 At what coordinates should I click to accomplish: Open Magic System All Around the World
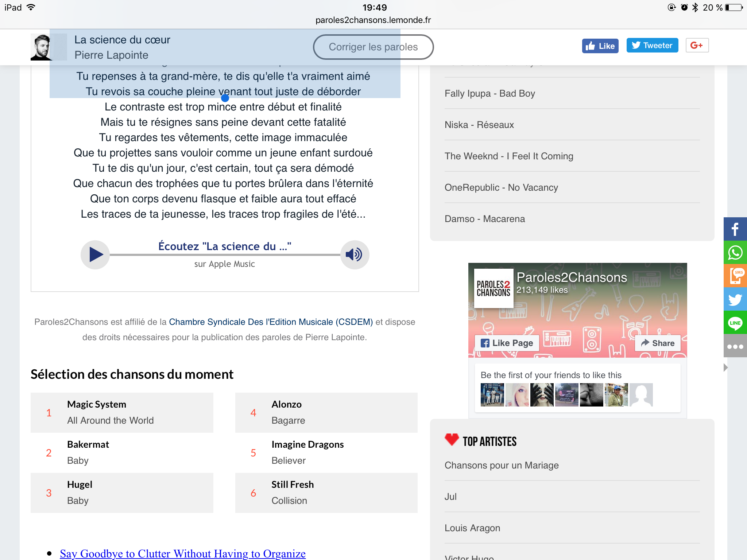point(122,413)
